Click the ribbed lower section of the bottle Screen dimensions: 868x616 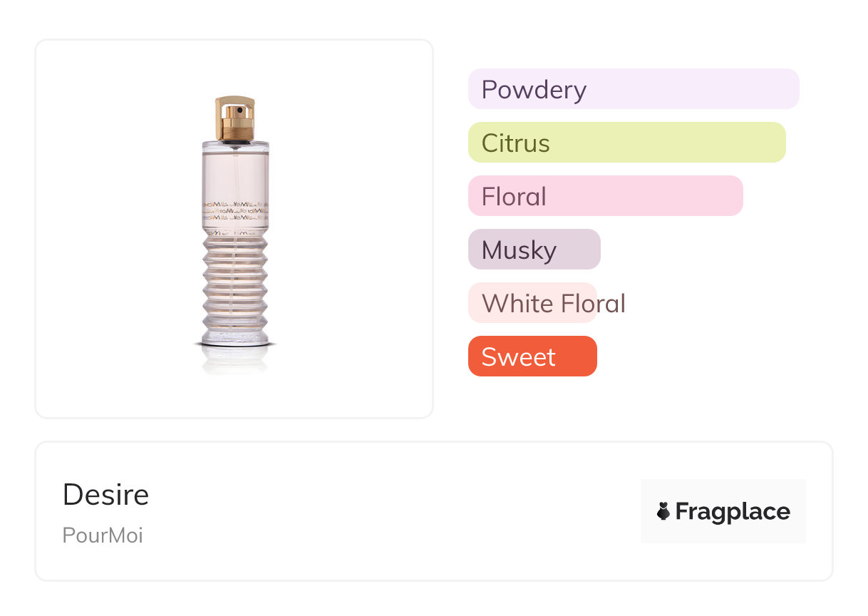235,285
